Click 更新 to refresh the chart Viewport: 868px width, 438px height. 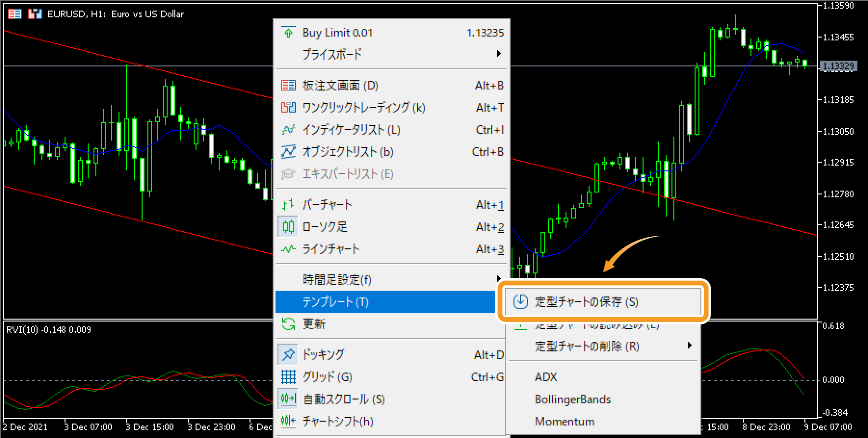click(390, 324)
